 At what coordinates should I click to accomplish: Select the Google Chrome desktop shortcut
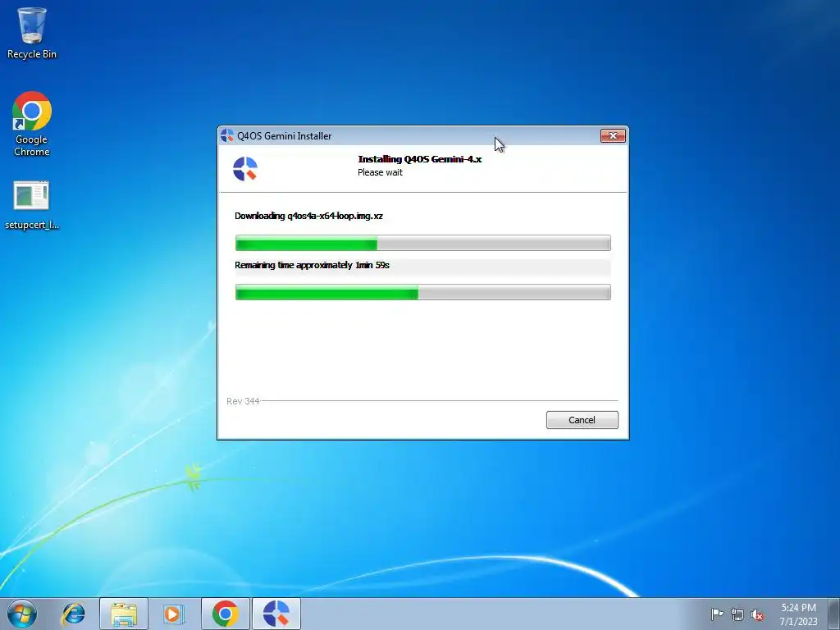pos(32,125)
